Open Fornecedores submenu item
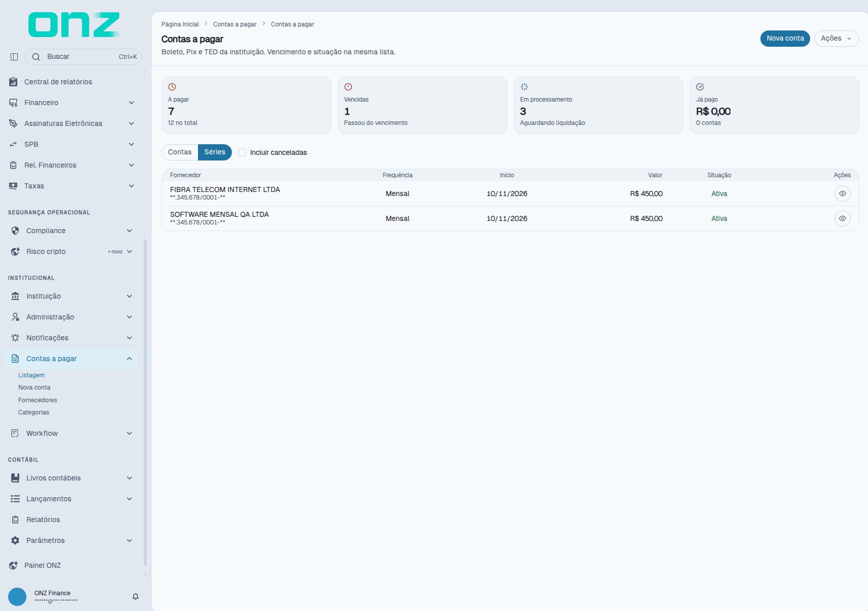 click(x=38, y=400)
